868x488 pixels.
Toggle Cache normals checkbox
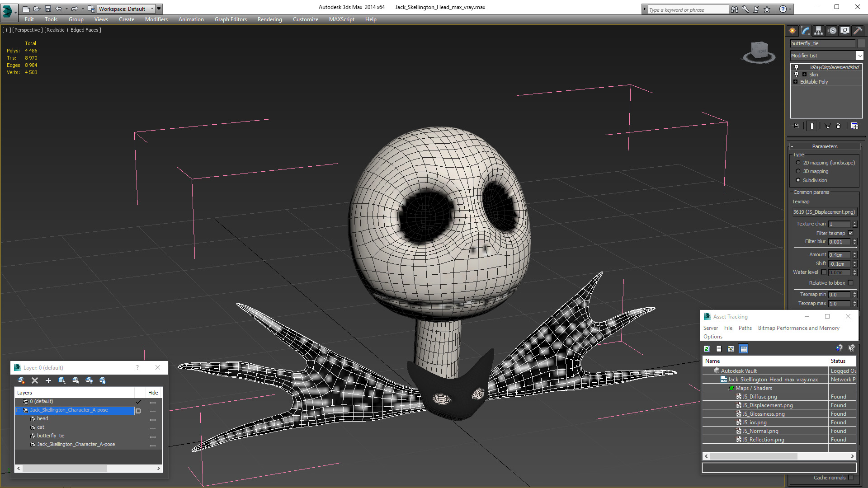coord(851,478)
